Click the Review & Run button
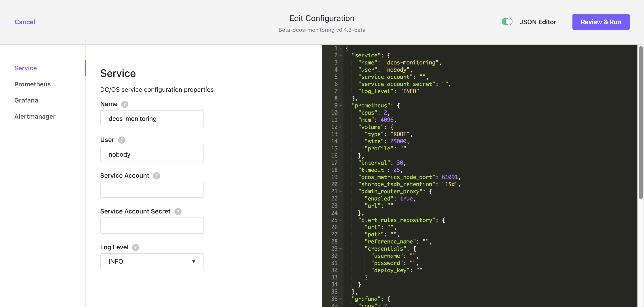644x307 pixels. (601, 22)
